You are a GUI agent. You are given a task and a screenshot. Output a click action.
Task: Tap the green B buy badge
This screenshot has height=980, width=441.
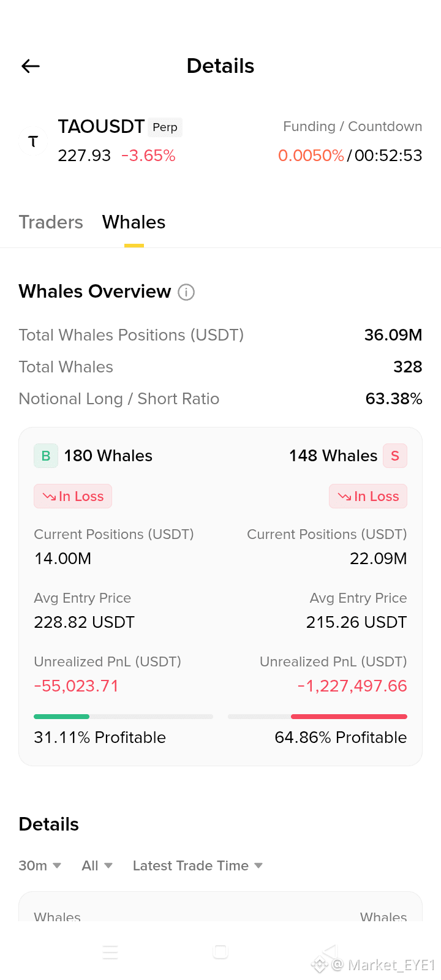click(46, 456)
